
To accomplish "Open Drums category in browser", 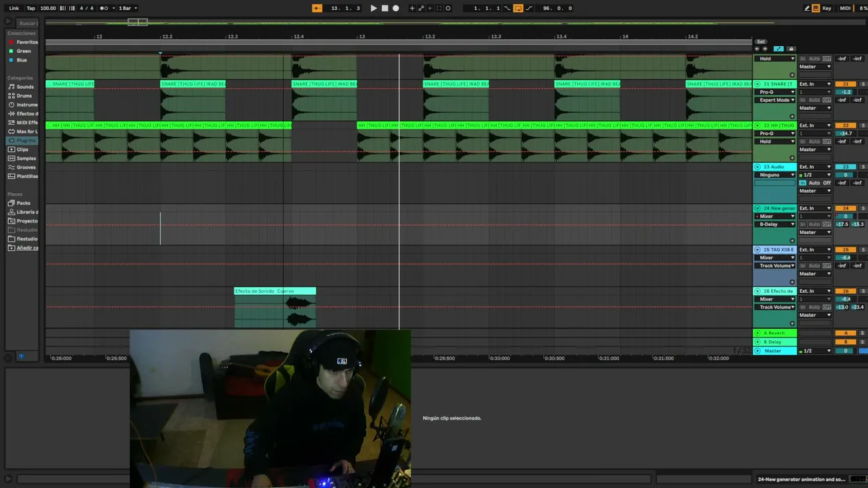I will click(24, 96).
